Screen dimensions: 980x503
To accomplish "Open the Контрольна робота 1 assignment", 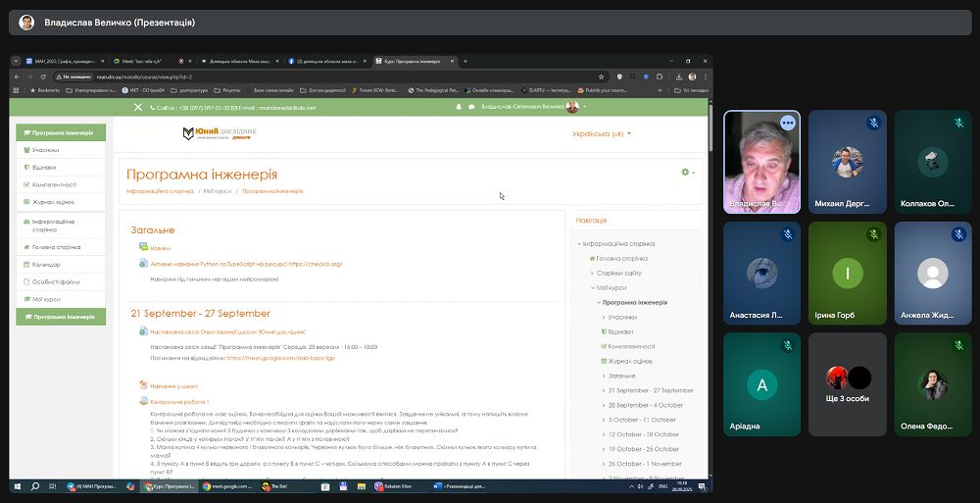I will click(x=179, y=402).
